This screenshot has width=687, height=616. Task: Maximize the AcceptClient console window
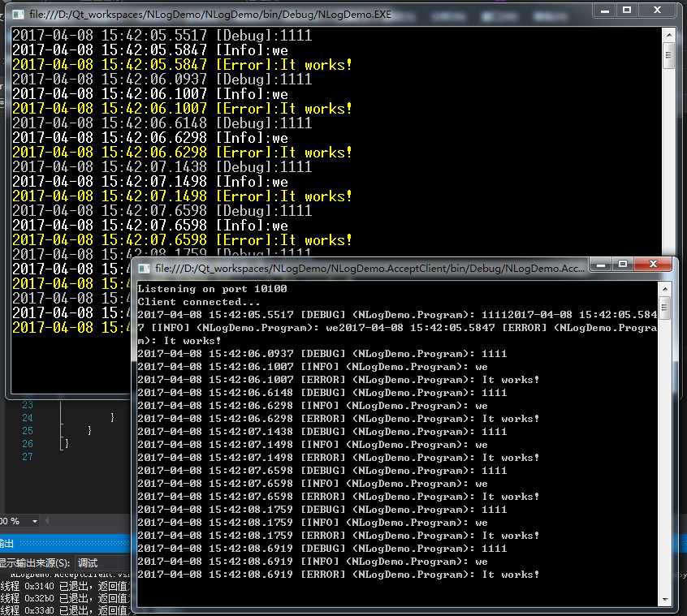tap(623, 264)
